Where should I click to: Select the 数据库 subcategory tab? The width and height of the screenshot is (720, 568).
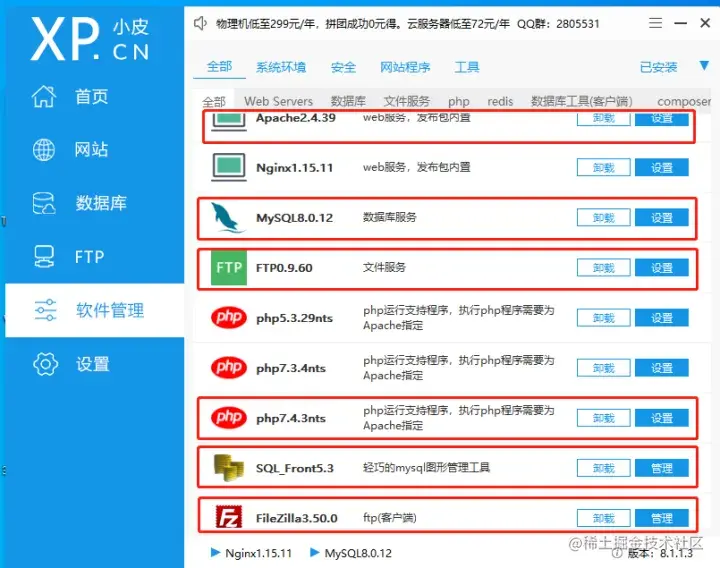tap(348, 101)
